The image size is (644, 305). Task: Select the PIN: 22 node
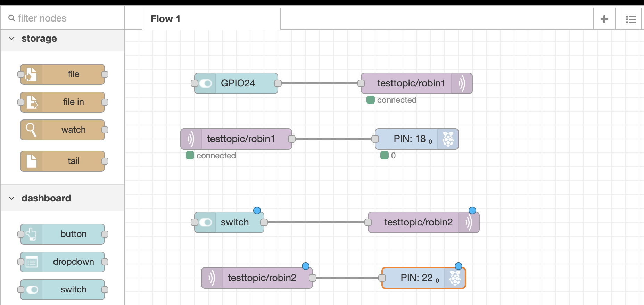coord(424,278)
